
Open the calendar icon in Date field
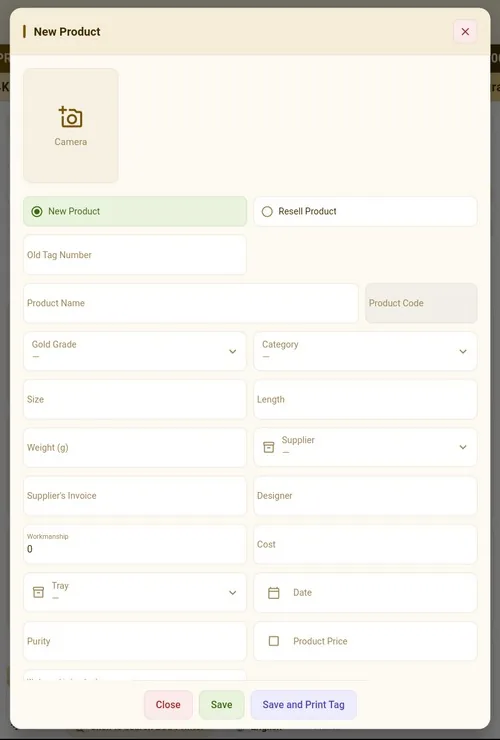pos(274,593)
